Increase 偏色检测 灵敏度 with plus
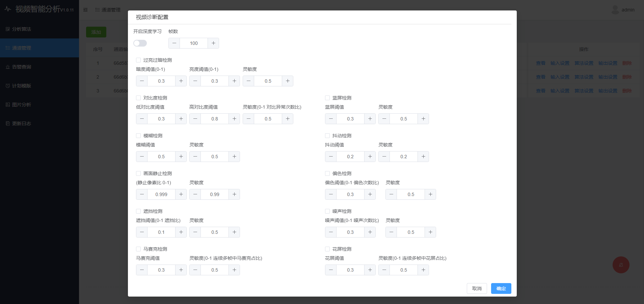 (x=430, y=194)
